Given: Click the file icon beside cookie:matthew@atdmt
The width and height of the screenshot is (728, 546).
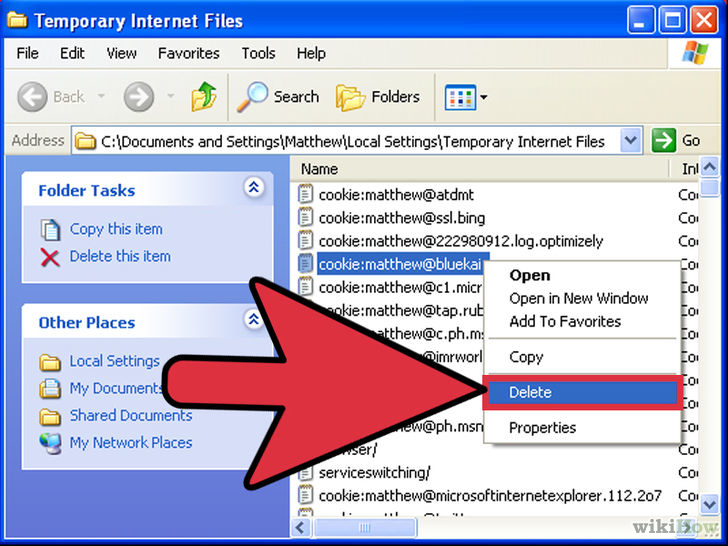Looking at the screenshot, I should (305, 194).
